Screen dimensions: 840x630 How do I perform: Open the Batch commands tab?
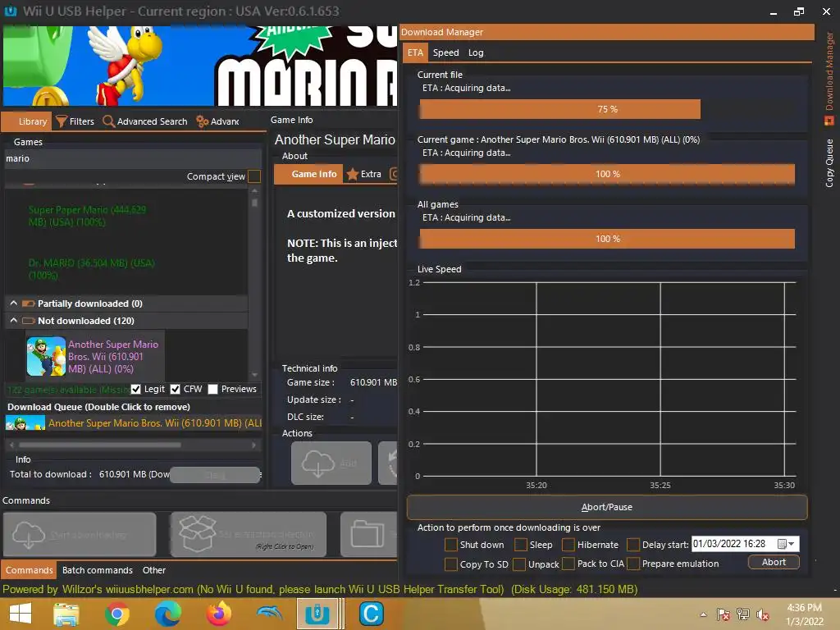pyautogui.click(x=98, y=570)
